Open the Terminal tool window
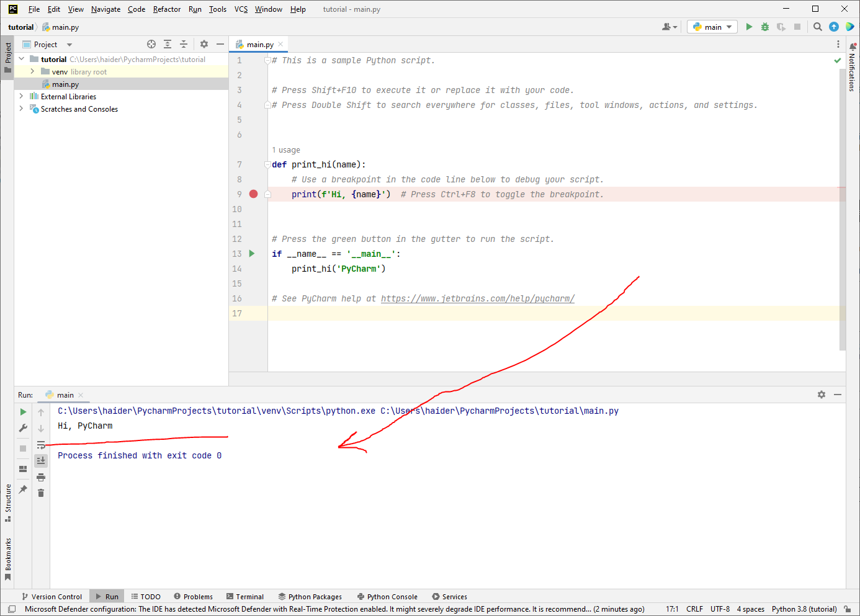Viewport: 860px width, 616px height. pos(245,596)
